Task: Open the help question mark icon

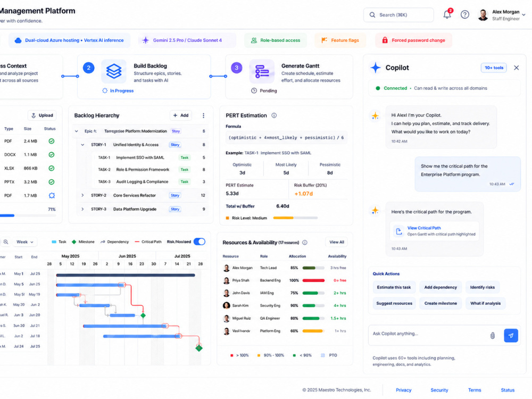Action: pos(465,14)
